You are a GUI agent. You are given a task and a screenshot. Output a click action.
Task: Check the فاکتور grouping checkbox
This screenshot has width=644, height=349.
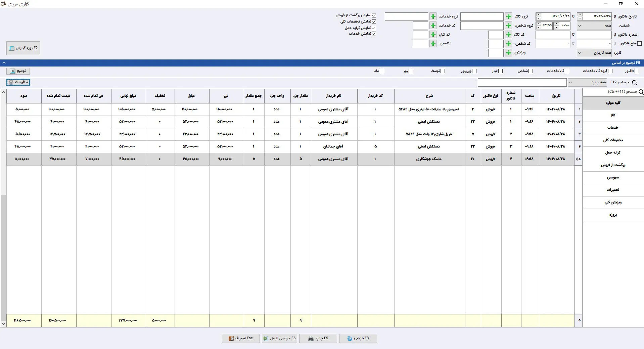[637, 71]
